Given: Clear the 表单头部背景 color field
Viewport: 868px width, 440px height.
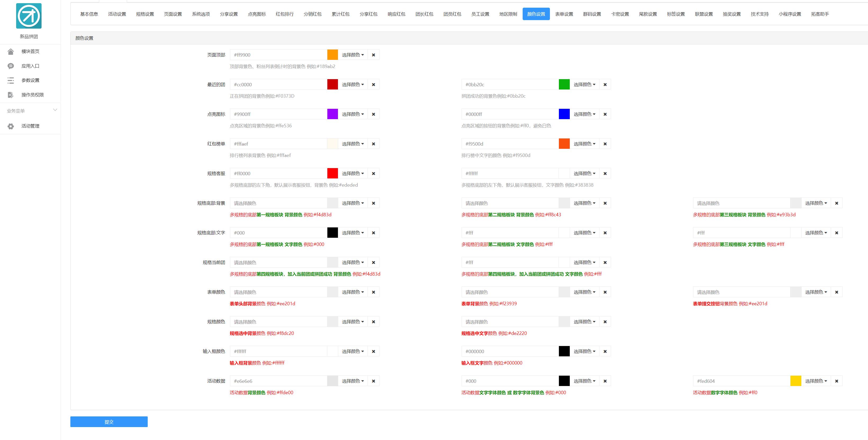Looking at the screenshot, I should 373,292.
